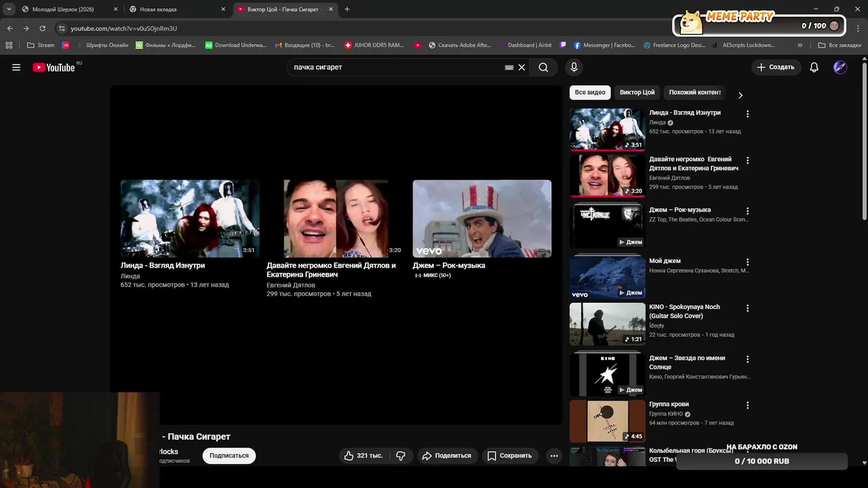Select the Виктор Цой filter chip
Viewport: 868px width, 488px height.
point(637,92)
